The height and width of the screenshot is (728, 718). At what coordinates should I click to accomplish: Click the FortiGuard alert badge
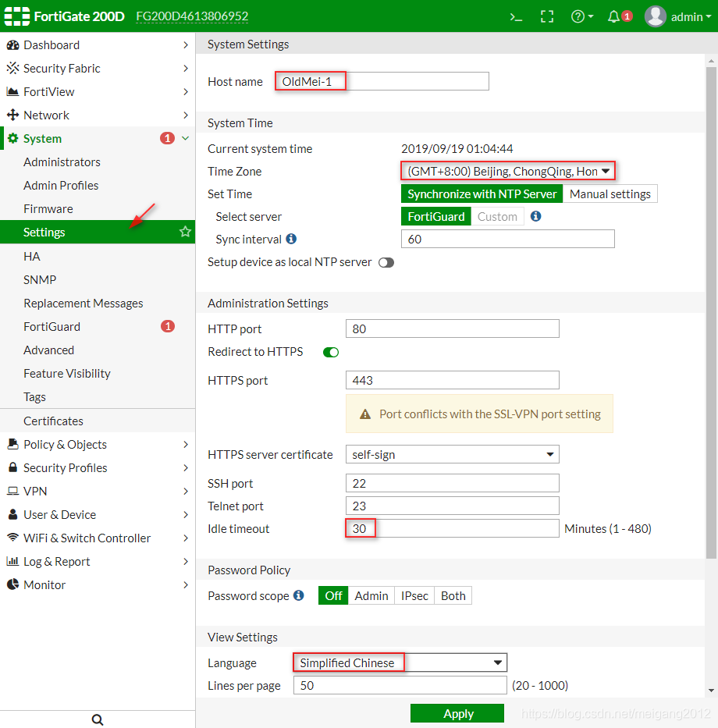point(168,326)
